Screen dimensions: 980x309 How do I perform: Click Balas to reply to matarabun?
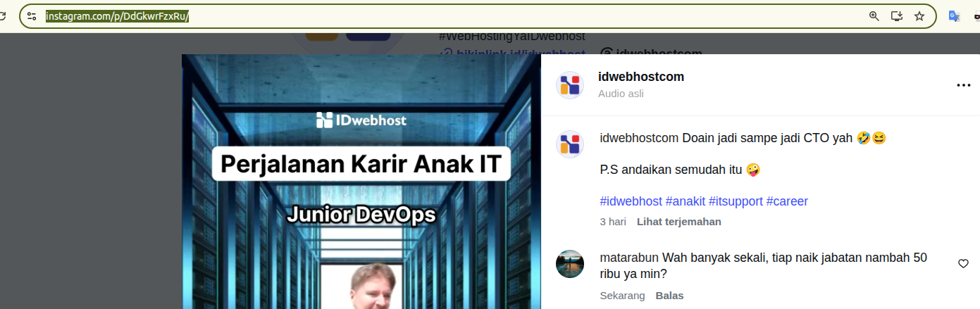(670, 296)
